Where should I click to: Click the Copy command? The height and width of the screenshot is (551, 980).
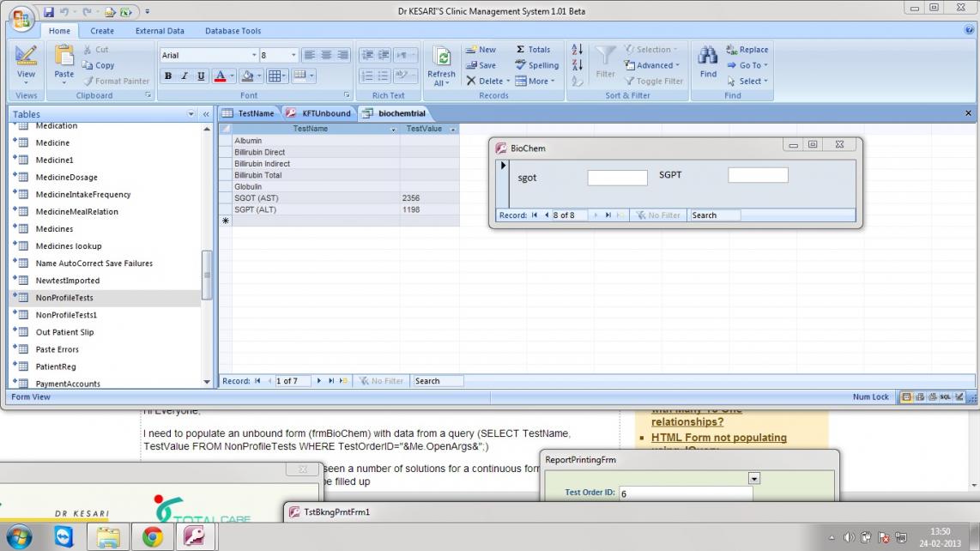click(x=98, y=65)
